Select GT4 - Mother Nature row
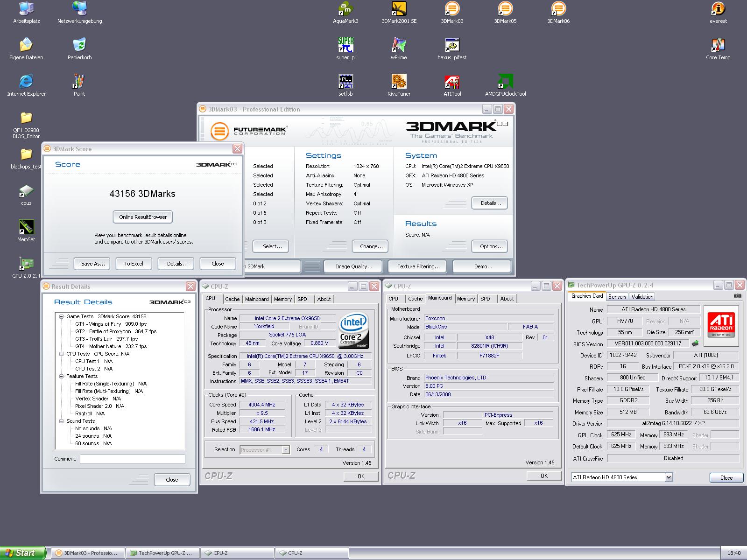 coord(111,346)
